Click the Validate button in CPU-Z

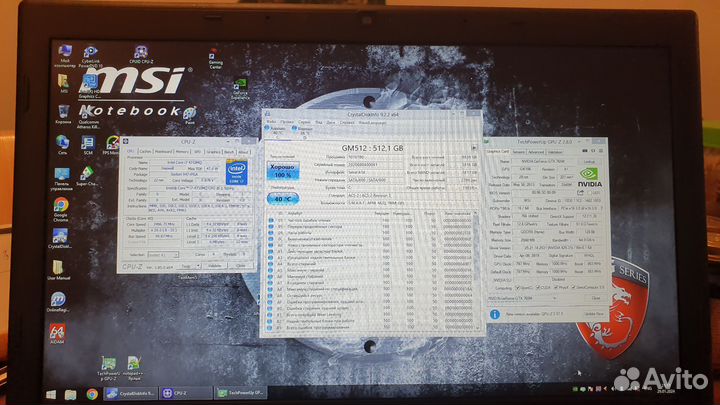click(x=215, y=266)
